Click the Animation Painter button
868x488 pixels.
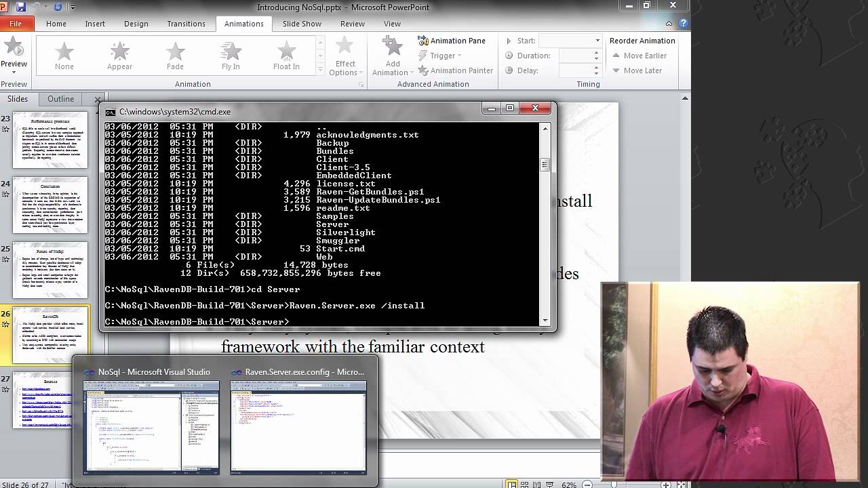(x=455, y=70)
